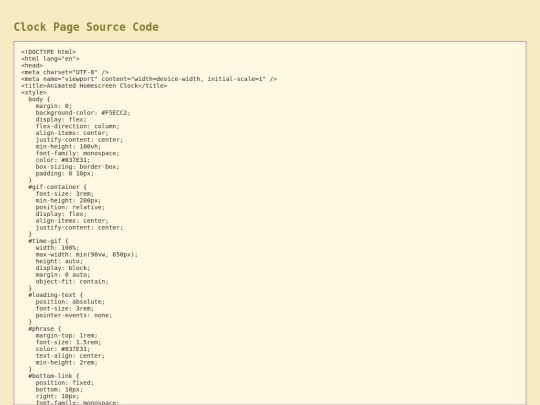Click the background-color: #F5ECC2 line
The image size is (540, 405).
[83, 113]
